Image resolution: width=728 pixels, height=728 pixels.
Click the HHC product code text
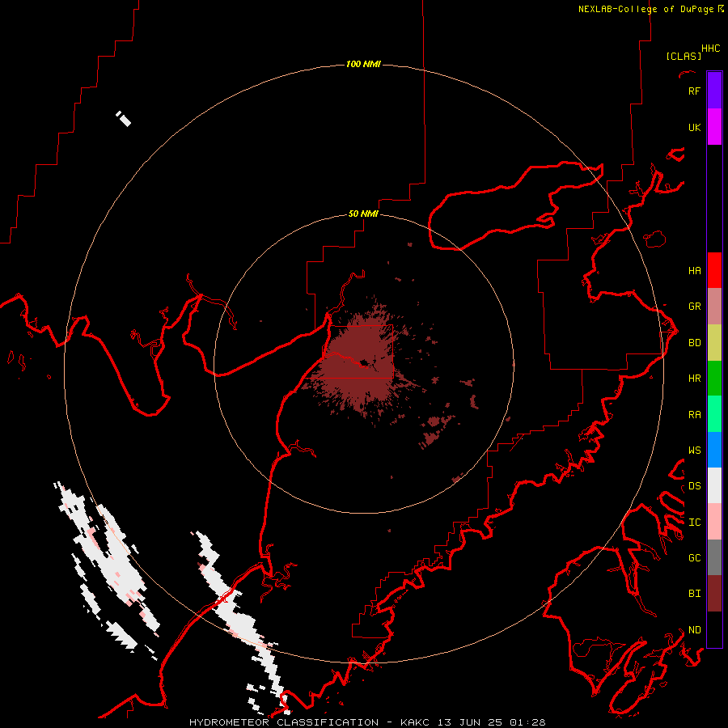tap(711, 49)
